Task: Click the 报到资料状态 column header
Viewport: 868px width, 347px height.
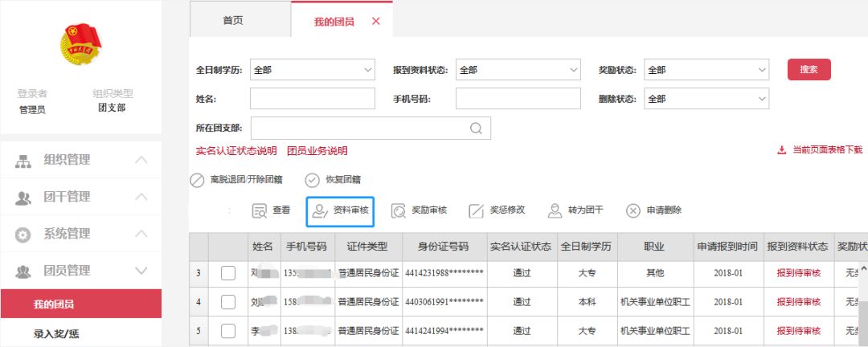Action: [798, 247]
